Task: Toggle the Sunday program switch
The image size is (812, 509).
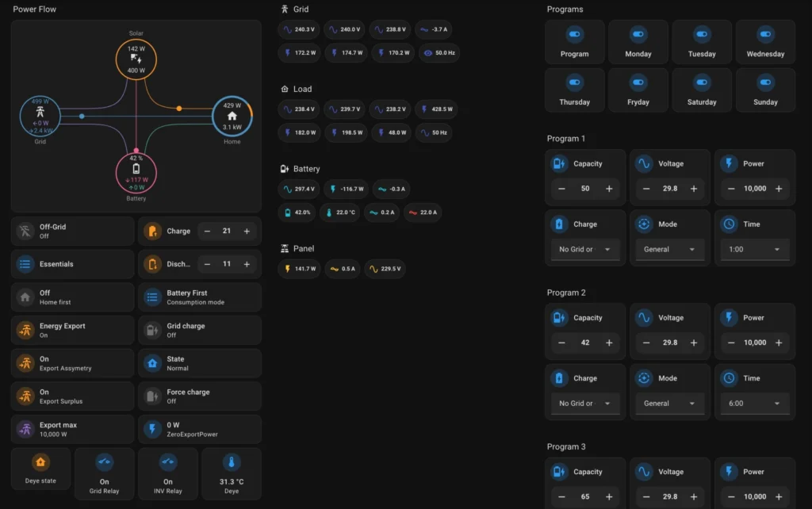Action: coord(765,82)
